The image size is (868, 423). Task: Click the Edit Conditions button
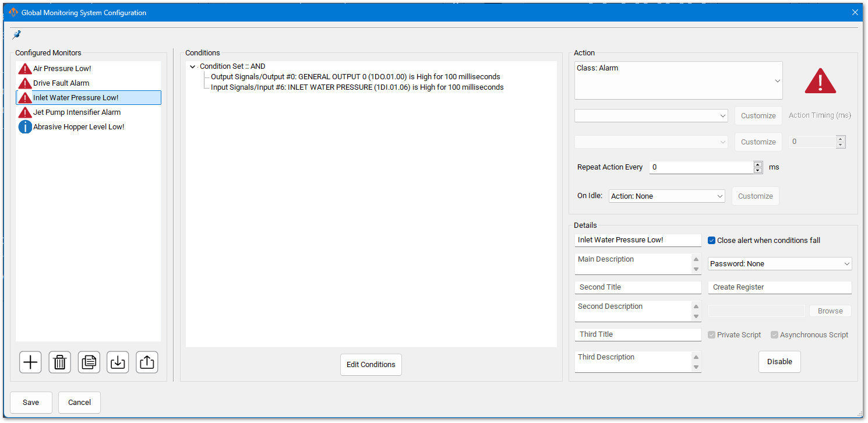tap(371, 365)
